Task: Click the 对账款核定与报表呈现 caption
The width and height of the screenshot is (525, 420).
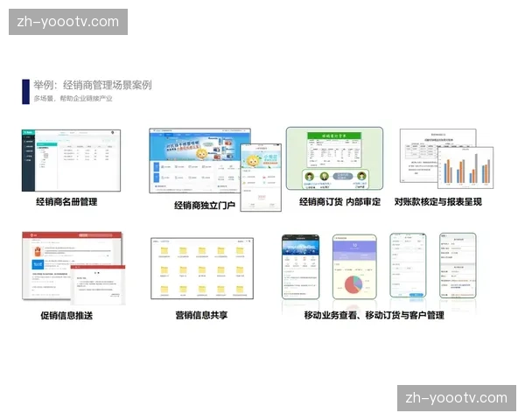Action: [x=438, y=202]
